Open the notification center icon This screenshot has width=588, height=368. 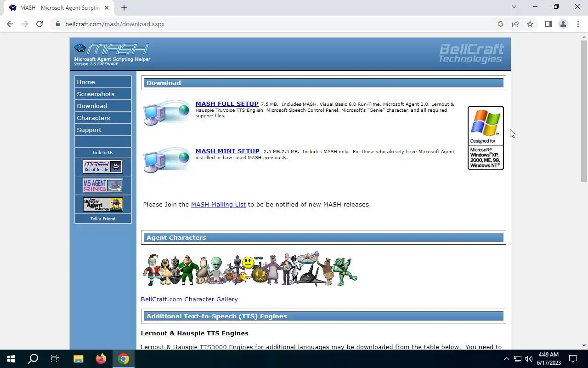(573, 359)
